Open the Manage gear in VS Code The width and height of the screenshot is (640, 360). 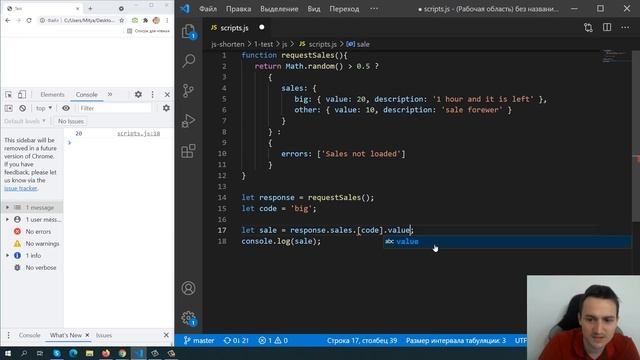[x=189, y=318]
